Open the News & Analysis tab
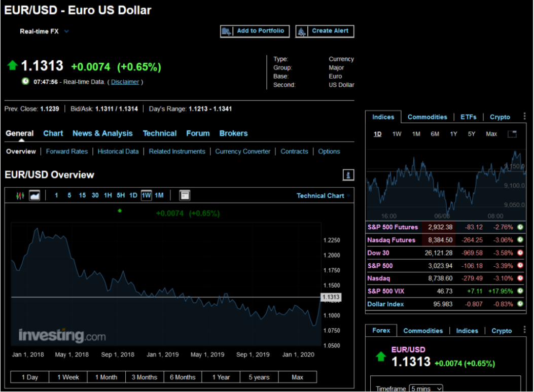 [102, 133]
